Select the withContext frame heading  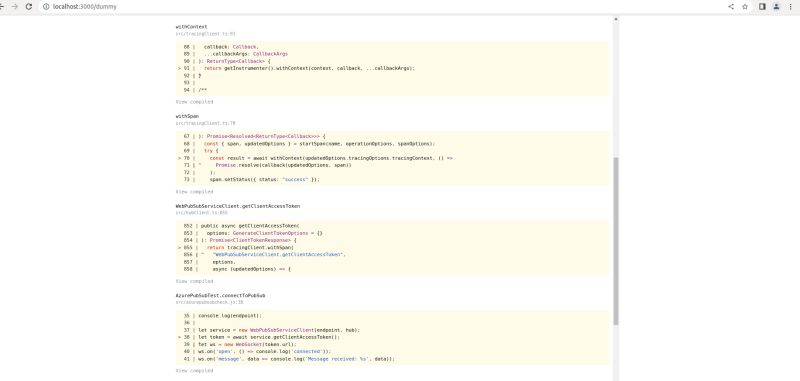point(191,27)
